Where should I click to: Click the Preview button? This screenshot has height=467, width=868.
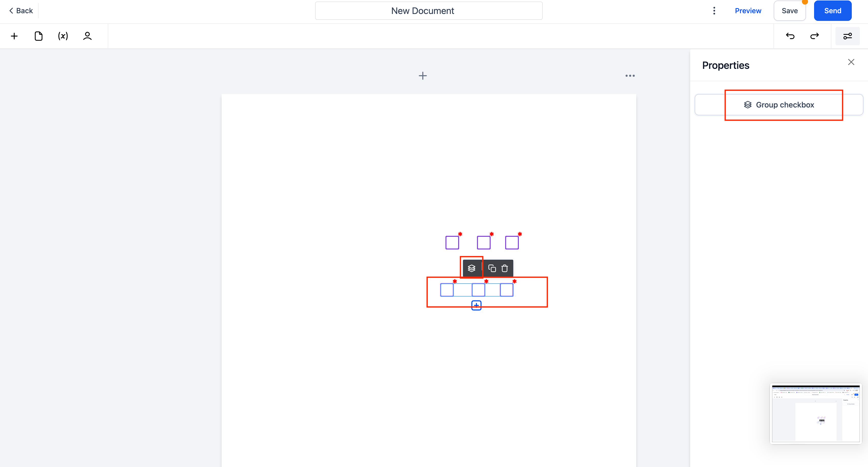pyautogui.click(x=748, y=10)
